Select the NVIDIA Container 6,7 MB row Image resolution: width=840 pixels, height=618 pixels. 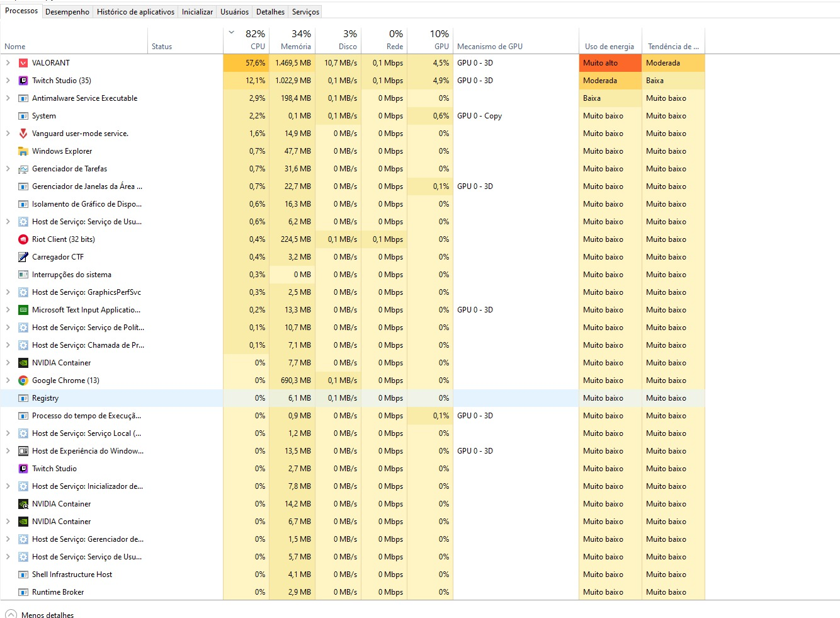click(353, 522)
